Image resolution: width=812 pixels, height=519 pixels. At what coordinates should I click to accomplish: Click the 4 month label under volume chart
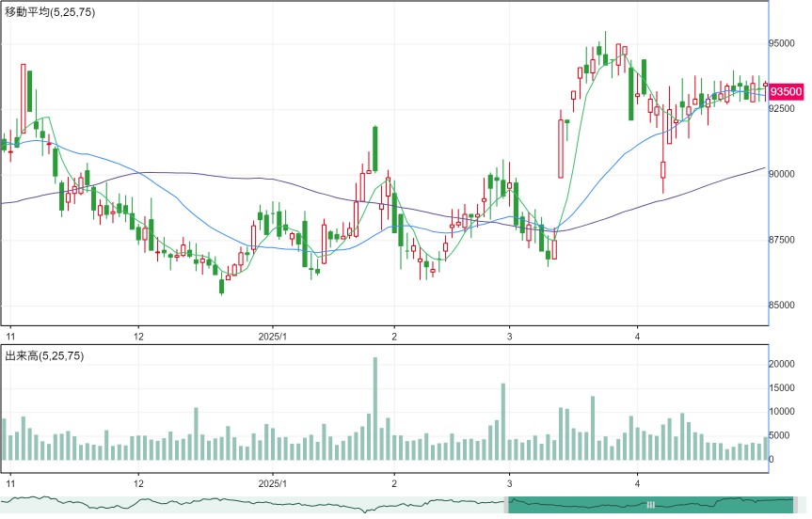[x=638, y=484]
